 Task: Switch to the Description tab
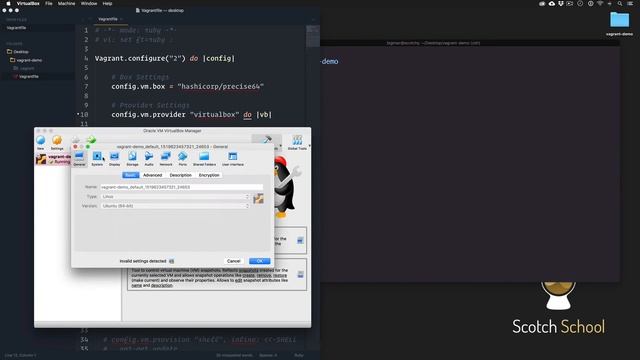[x=180, y=175]
